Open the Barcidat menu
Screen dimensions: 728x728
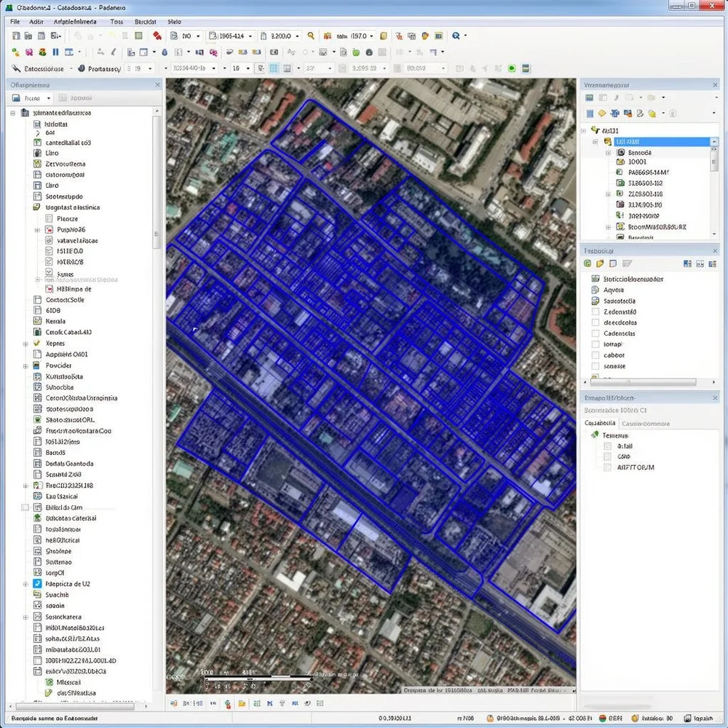click(146, 22)
